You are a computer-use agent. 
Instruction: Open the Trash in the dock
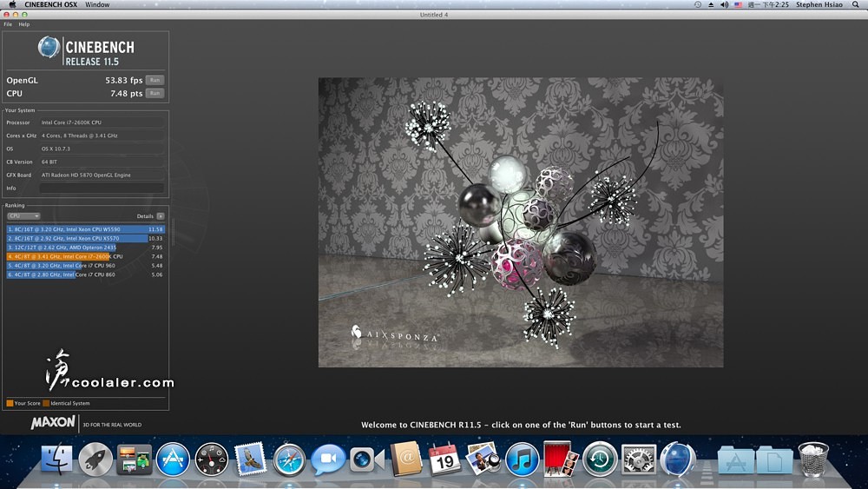point(812,459)
